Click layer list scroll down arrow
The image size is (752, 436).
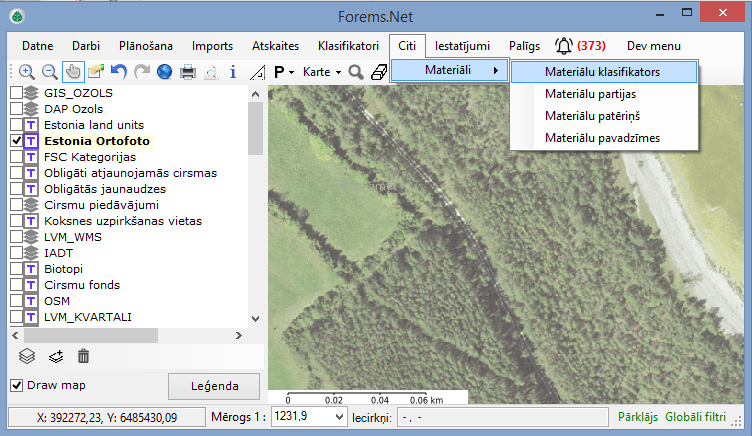pyautogui.click(x=255, y=319)
